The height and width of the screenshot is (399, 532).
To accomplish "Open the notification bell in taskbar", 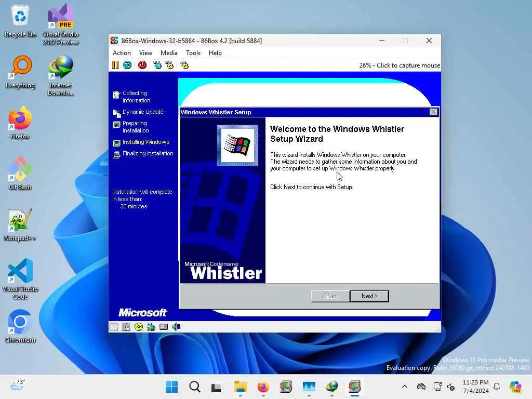I will click(x=497, y=387).
